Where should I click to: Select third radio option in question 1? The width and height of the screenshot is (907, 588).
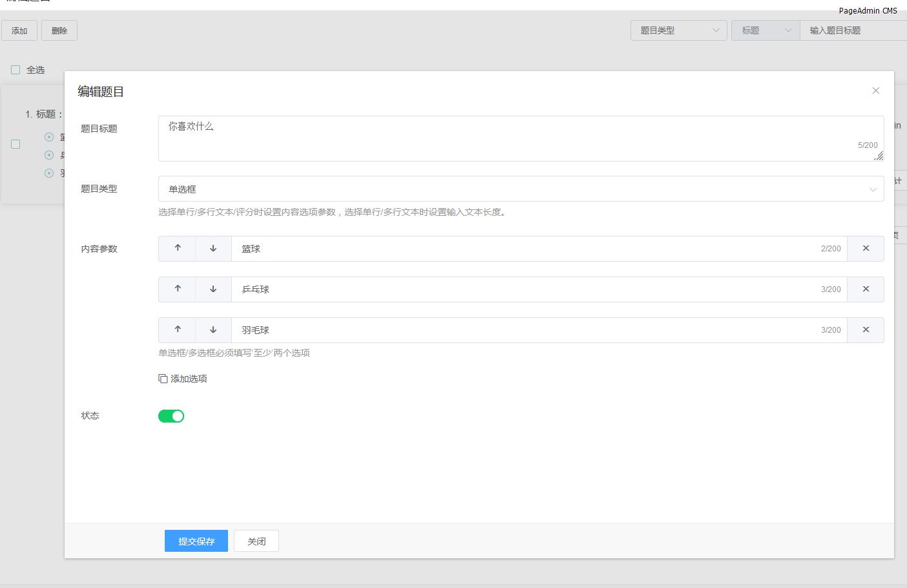[49, 173]
